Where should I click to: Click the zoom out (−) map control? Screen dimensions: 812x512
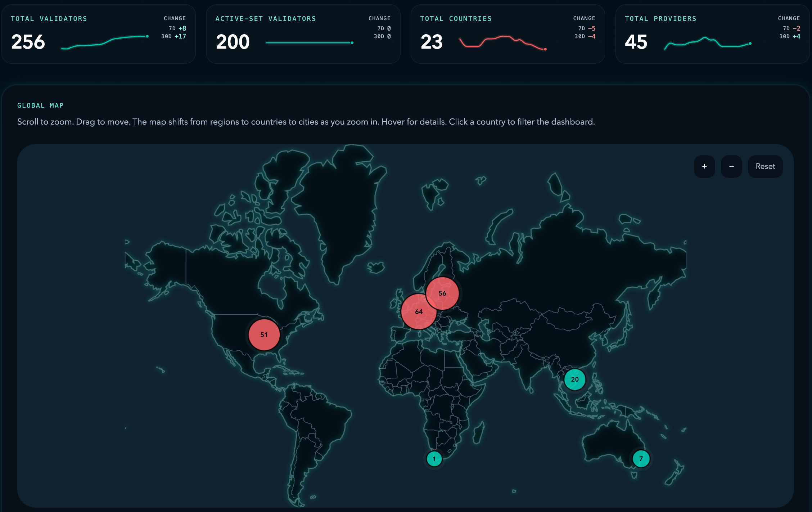[x=731, y=166]
